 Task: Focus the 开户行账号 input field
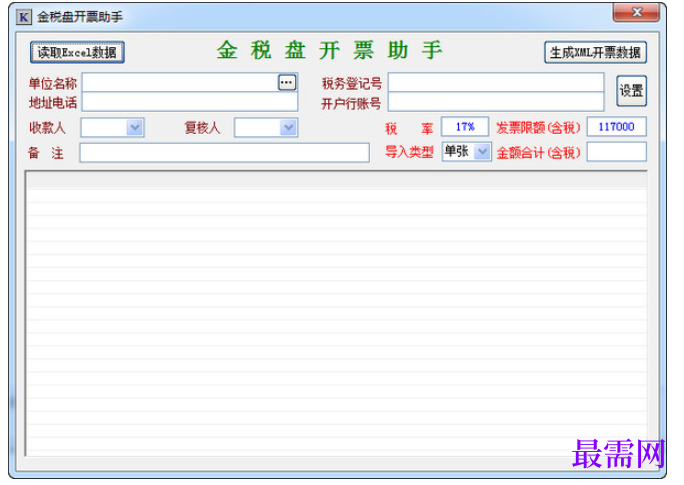point(496,102)
